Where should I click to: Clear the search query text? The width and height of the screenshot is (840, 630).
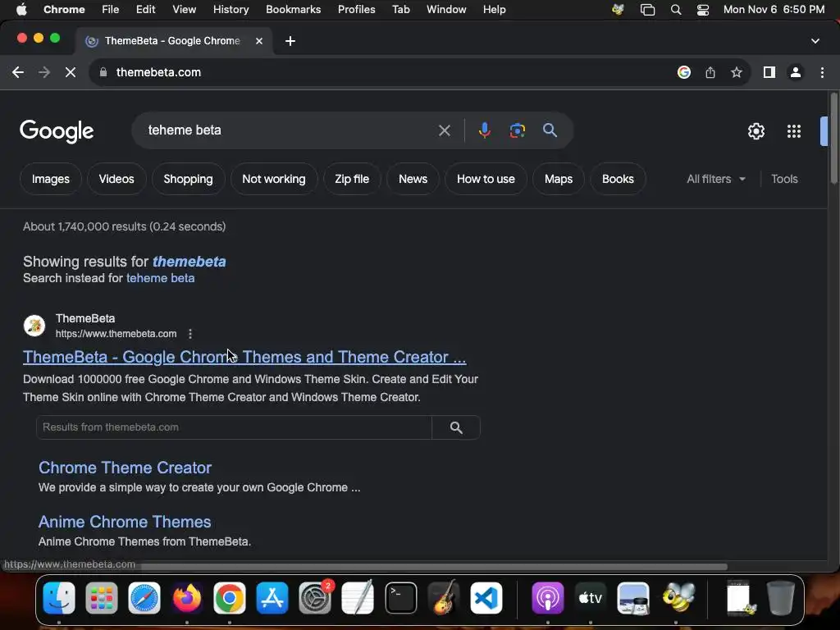(x=444, y=130)
